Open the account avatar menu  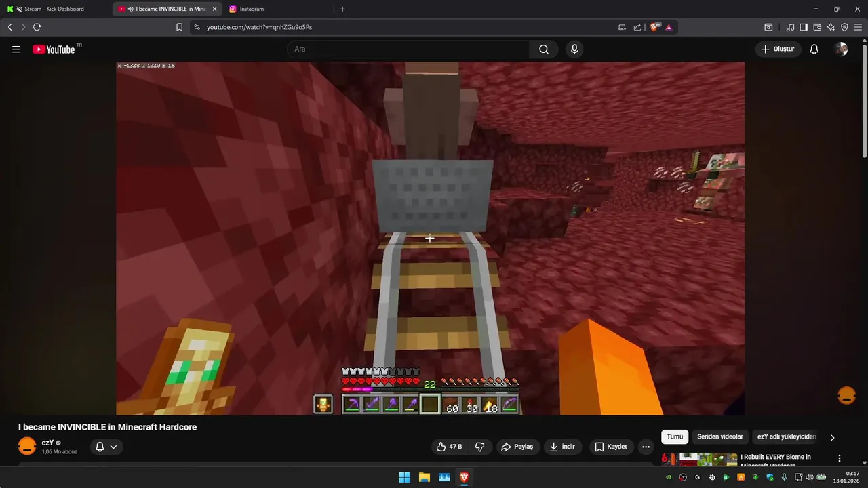pos(841,49)
